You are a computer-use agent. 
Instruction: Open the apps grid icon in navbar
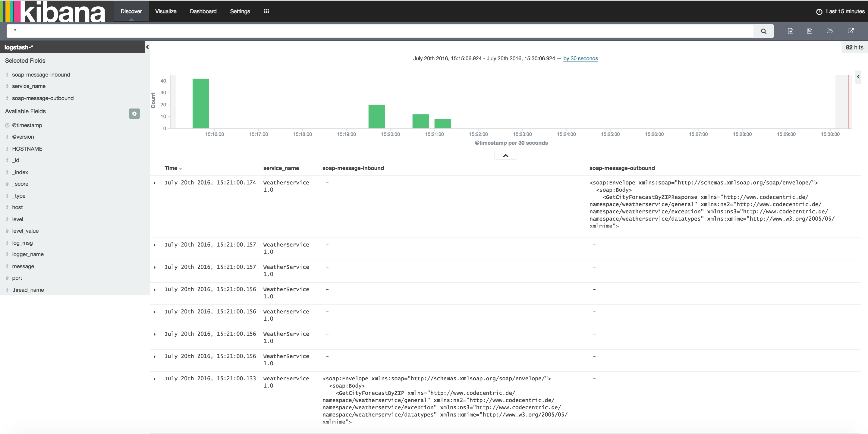tap(266, 11)
